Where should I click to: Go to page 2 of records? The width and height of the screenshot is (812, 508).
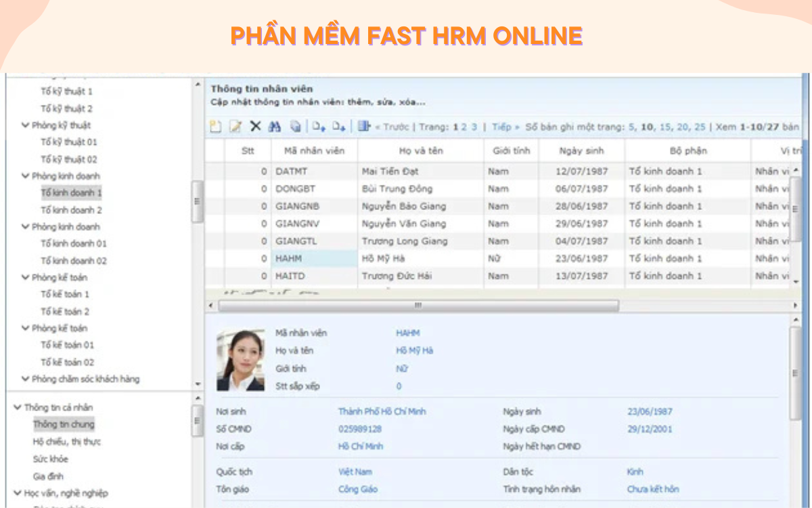click(x=464, y=127)
